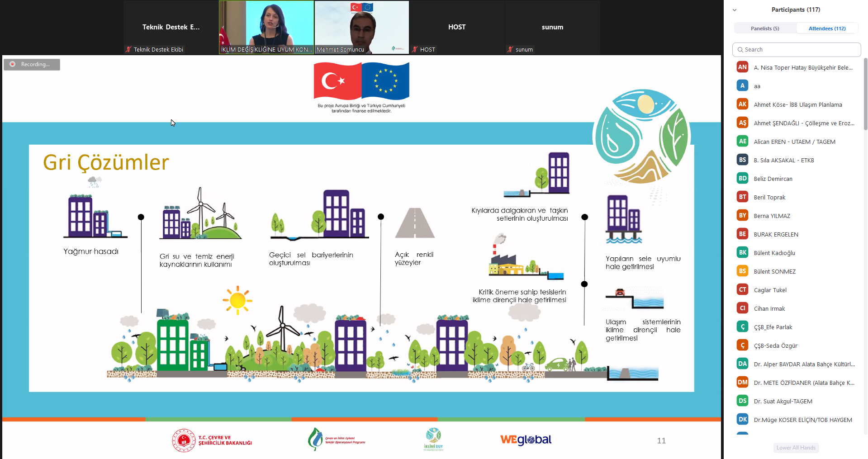Viewport: 868px width, 459px height.
Task: Collapse the Participants panel chevron
Action: point(735,10)
